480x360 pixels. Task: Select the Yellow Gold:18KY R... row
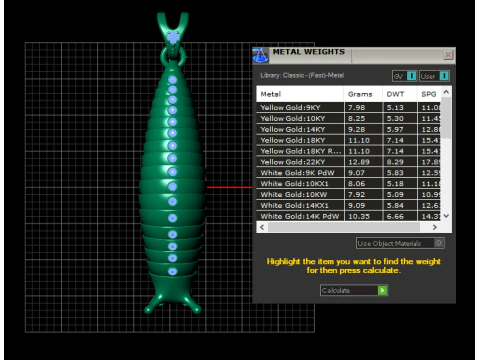coord(349,151)
